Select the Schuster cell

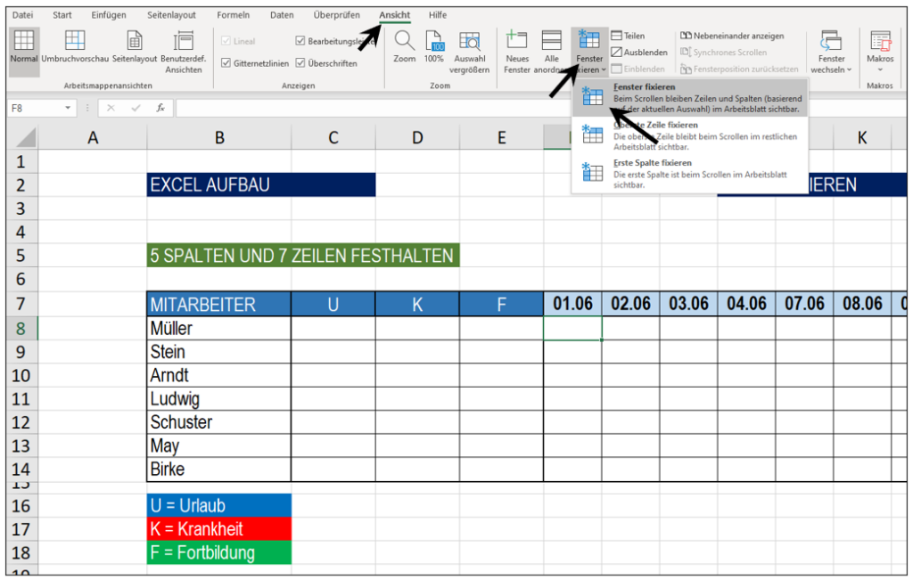click(219, 422)
